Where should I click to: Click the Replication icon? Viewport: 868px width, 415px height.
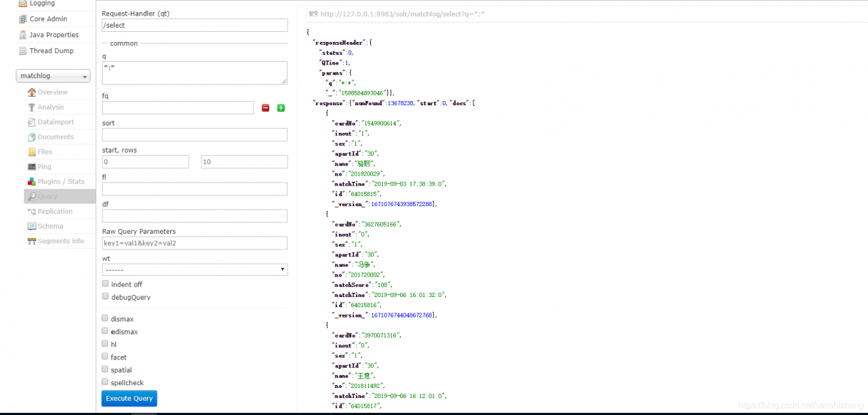32,212
